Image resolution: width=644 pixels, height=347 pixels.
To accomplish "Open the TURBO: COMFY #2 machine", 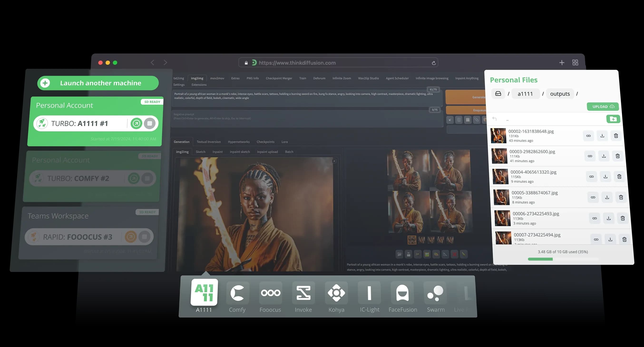I will (x=133, y=178).
